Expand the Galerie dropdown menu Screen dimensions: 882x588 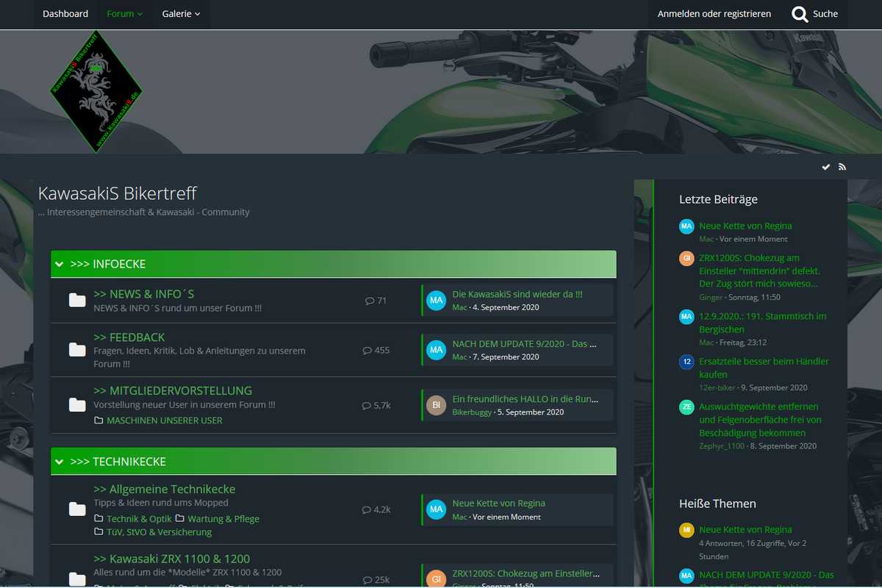[181, 14]
